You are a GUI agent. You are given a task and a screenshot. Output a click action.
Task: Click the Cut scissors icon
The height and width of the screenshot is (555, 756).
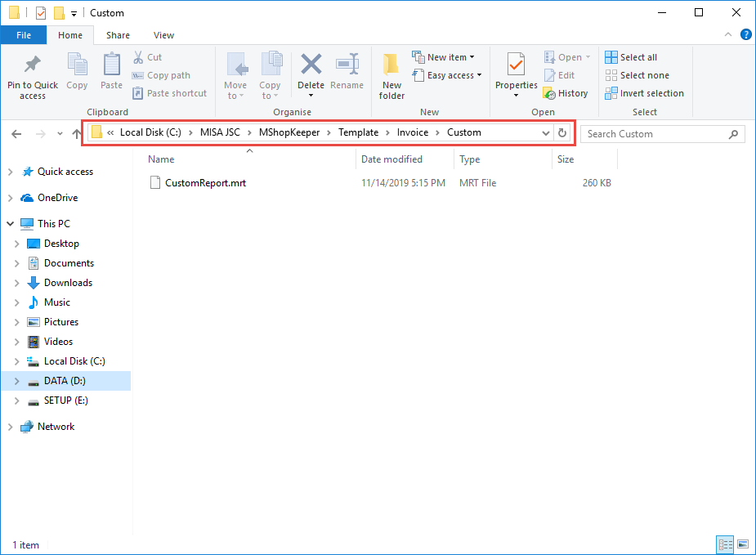138,57
